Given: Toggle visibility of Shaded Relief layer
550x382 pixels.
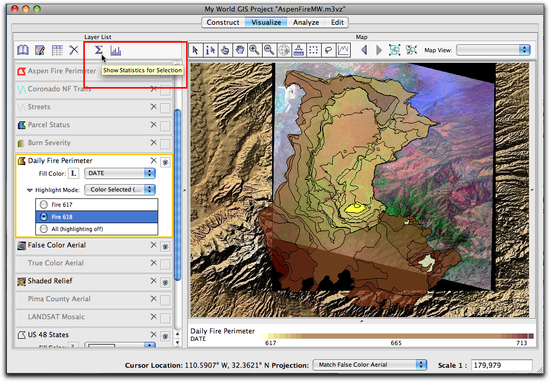Looking at the screenshot, I should tap(165, 282).
